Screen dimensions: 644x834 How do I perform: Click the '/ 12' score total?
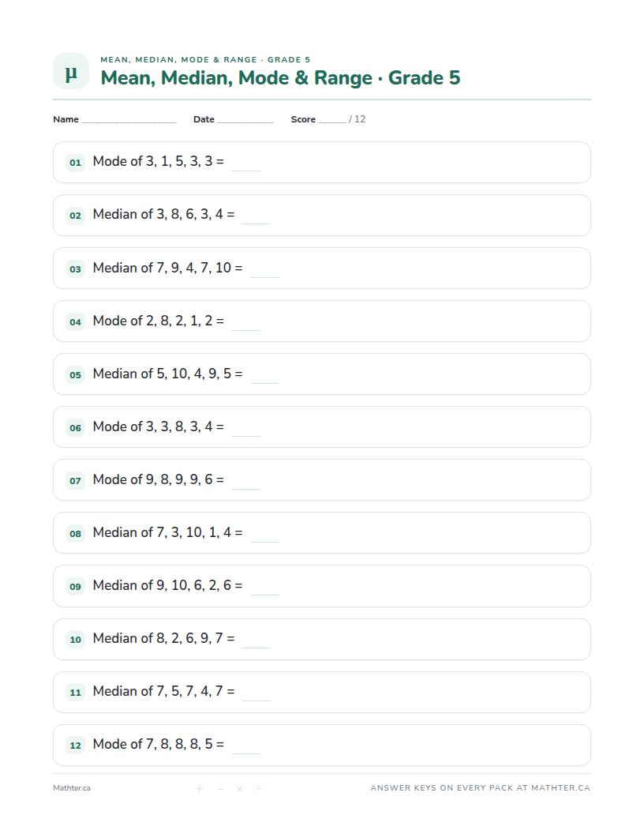357,119
